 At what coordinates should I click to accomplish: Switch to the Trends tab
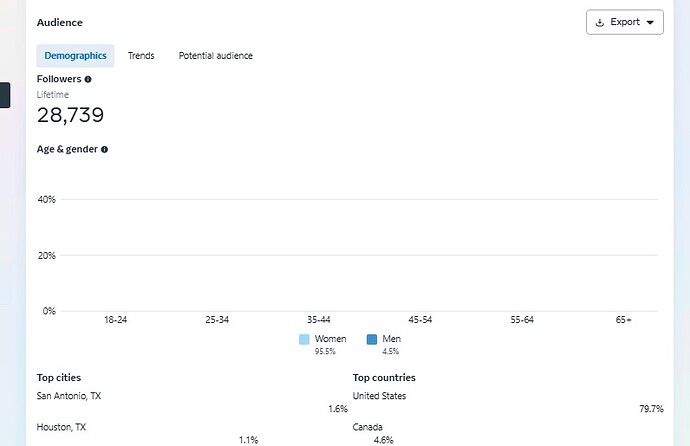click(x=141, y=56)
